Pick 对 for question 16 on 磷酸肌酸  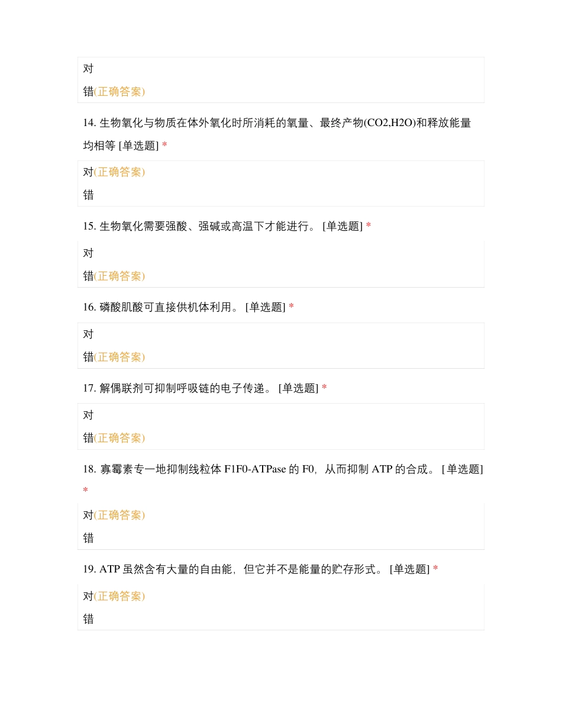tap(89, 334)
